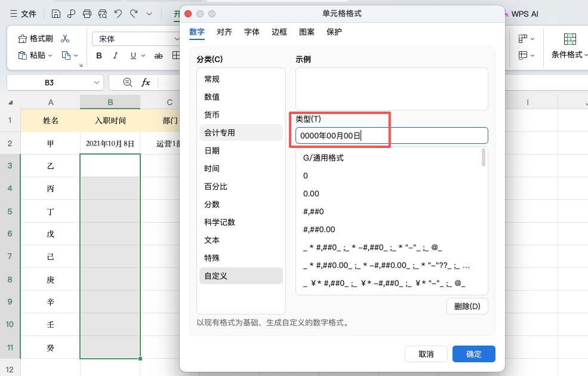588x376 pixels.
Task: Expand the Copy dropdown arrow
Action: (x=76, y=56)
